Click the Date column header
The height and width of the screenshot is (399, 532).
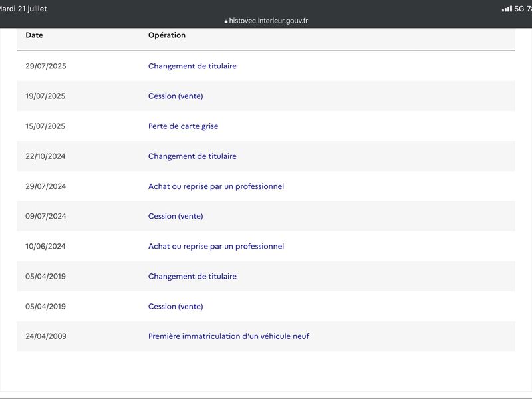coord(35,35)
